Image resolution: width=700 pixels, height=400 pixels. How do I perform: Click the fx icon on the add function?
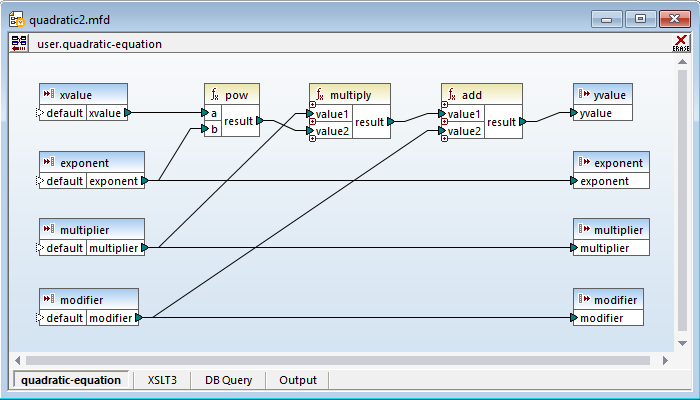click(x=451, y=94)
